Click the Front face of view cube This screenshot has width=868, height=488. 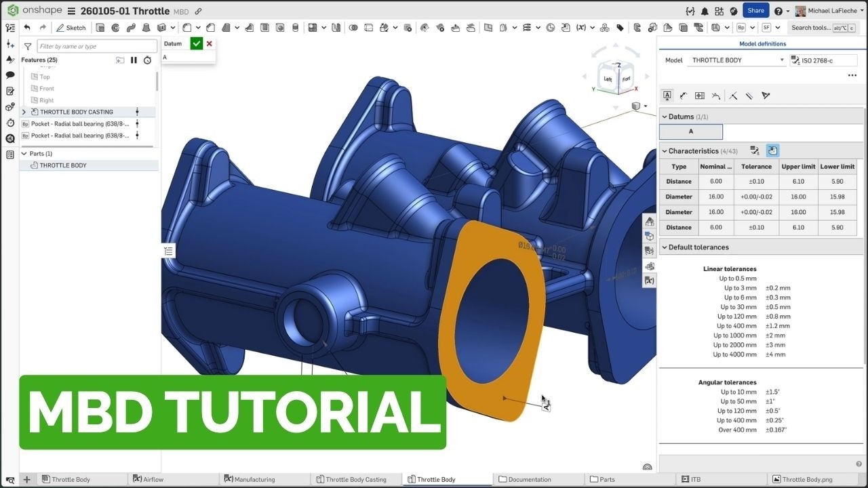tap(625, 79)
